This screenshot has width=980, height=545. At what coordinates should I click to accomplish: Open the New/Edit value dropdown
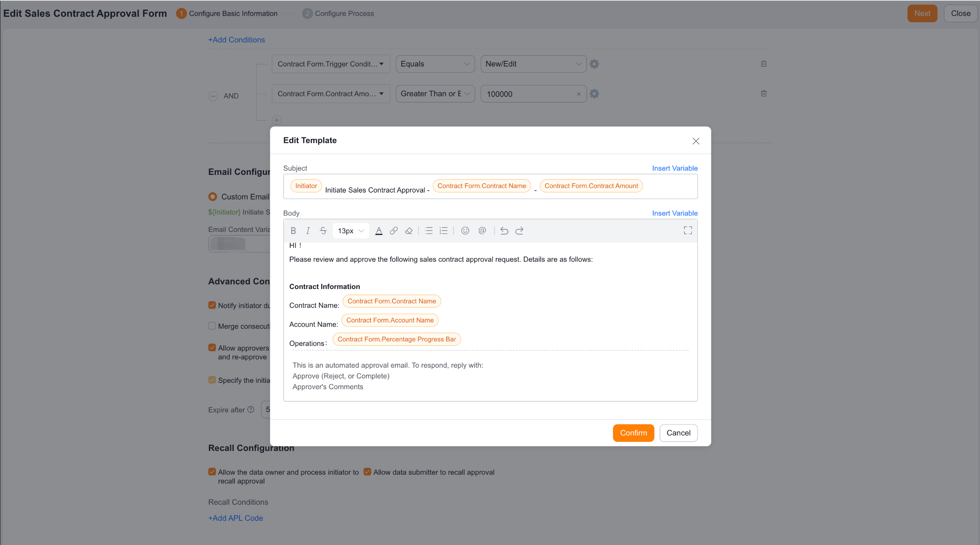coord(533,64)
